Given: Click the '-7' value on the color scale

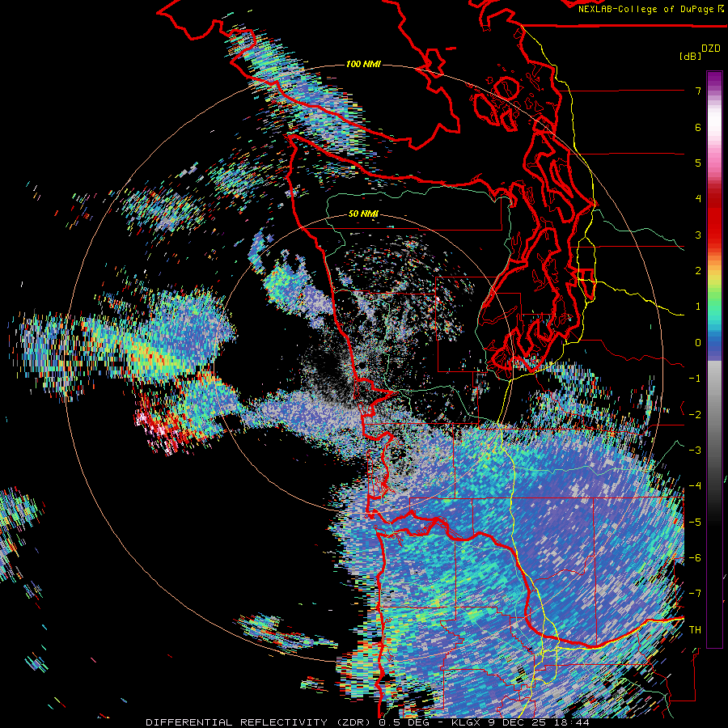Looking at the screenshot, I should tap(695, 594).
